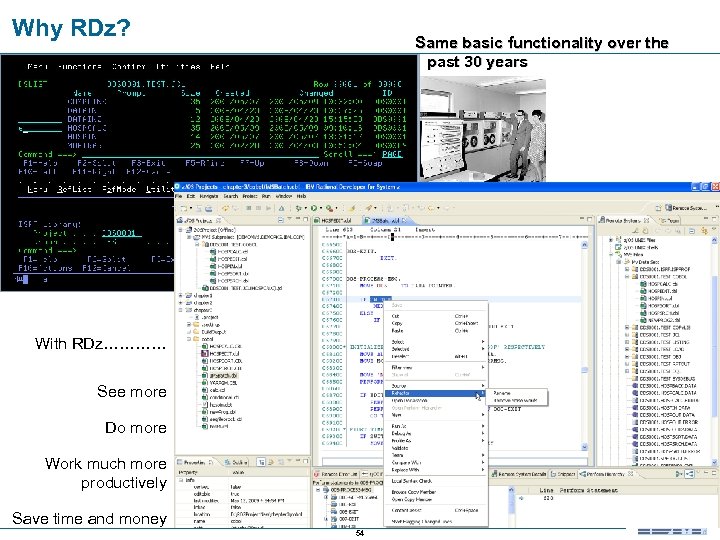Open the Search menu in RDz window

click(x=231, y=196)
